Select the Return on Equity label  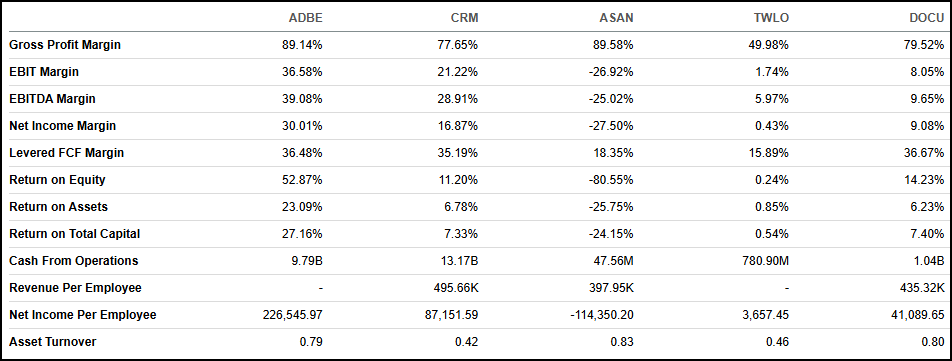click(57, 180)
